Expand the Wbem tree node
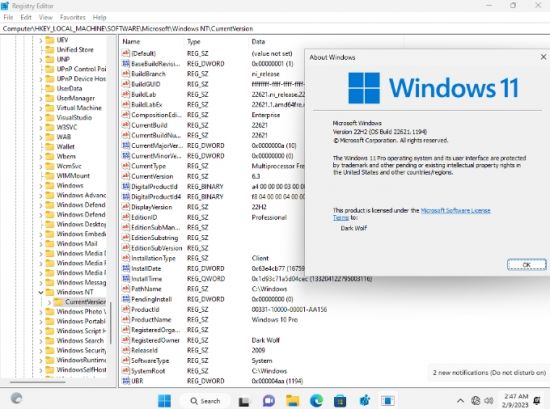550x409 pixels. click(41, 157)
